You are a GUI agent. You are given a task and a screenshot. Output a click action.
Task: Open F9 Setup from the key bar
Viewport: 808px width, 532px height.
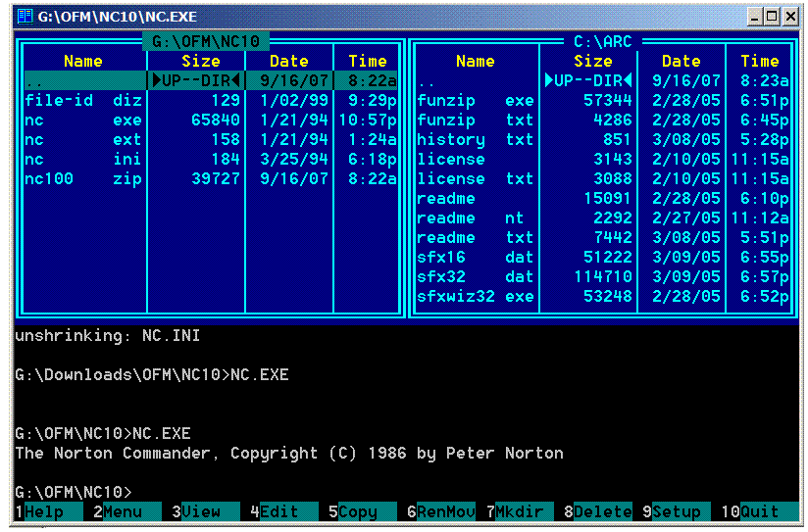tap(676, 511)
